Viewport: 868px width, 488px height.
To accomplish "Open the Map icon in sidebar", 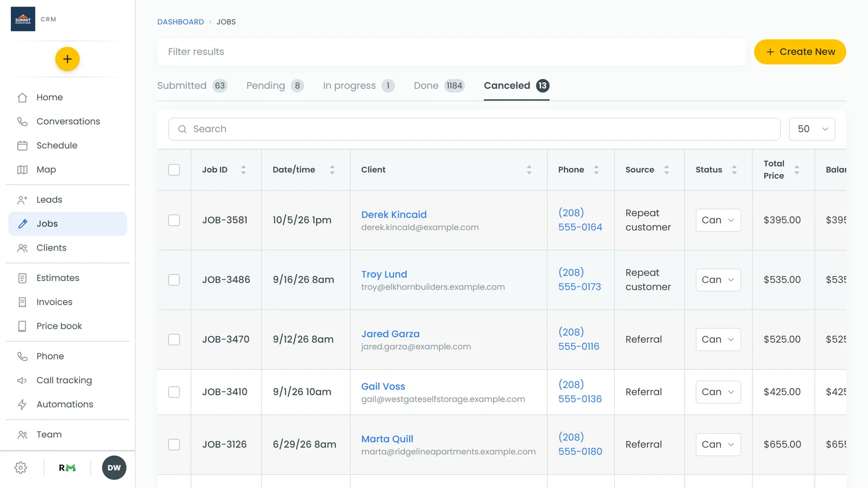I will pyautogui.click(x=22, y=170).
